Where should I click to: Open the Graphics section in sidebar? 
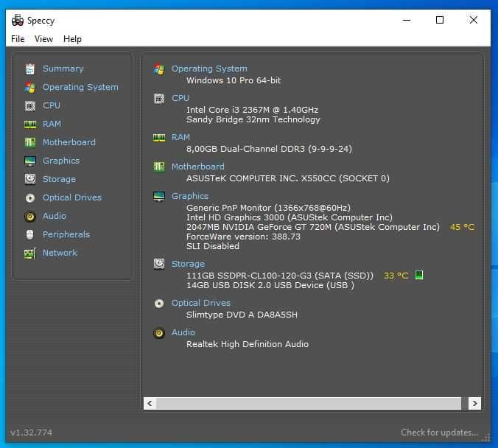pyautogui.click(x=61, y=161)
